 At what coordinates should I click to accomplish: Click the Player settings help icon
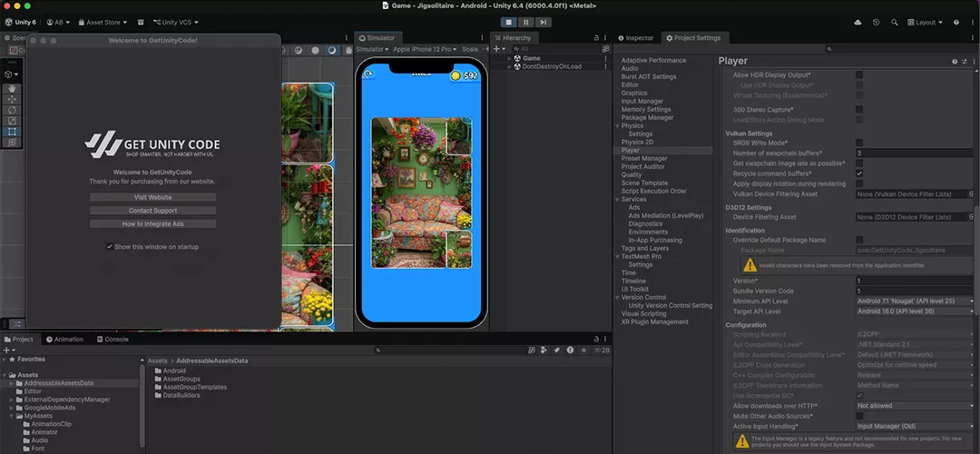[954, 61]
